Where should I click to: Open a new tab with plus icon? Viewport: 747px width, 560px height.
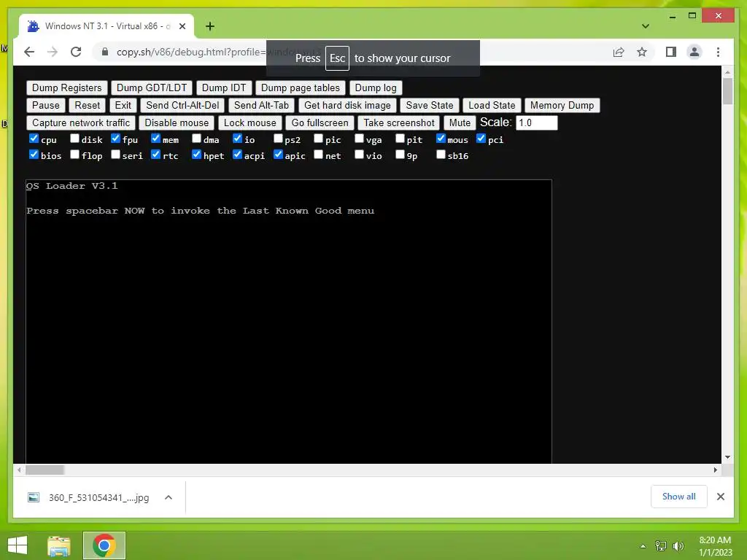(x=210, y=26)
